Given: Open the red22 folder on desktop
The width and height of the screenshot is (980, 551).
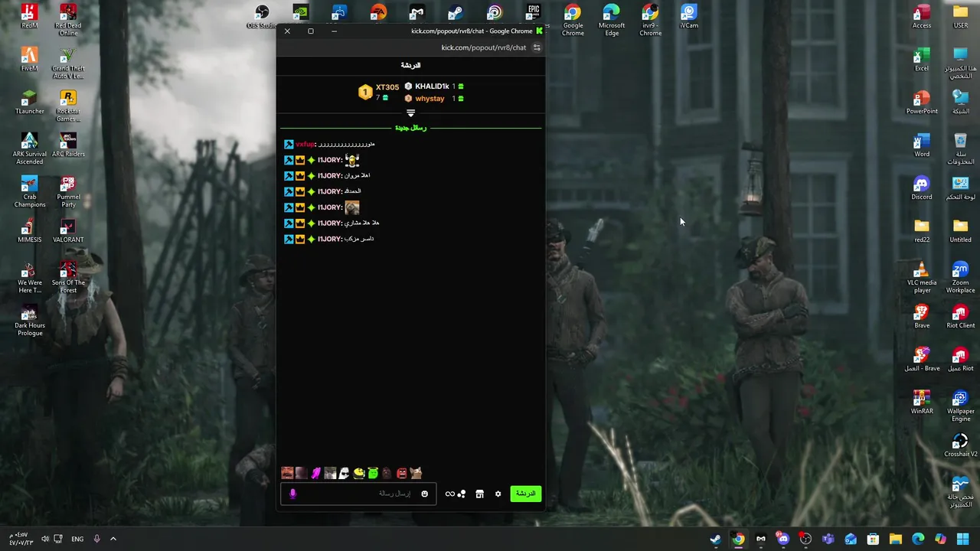Looking at the screenshot, I should coord(922,231).
